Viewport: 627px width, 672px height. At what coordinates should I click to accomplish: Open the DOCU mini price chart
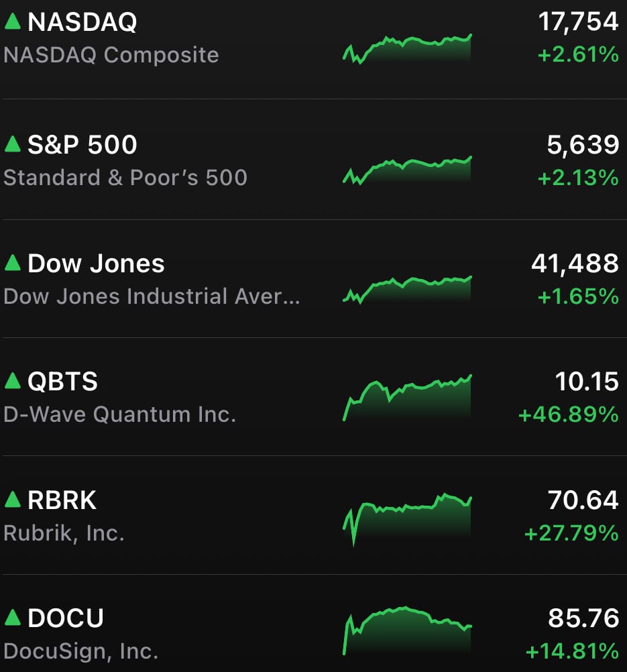[407, 631]
